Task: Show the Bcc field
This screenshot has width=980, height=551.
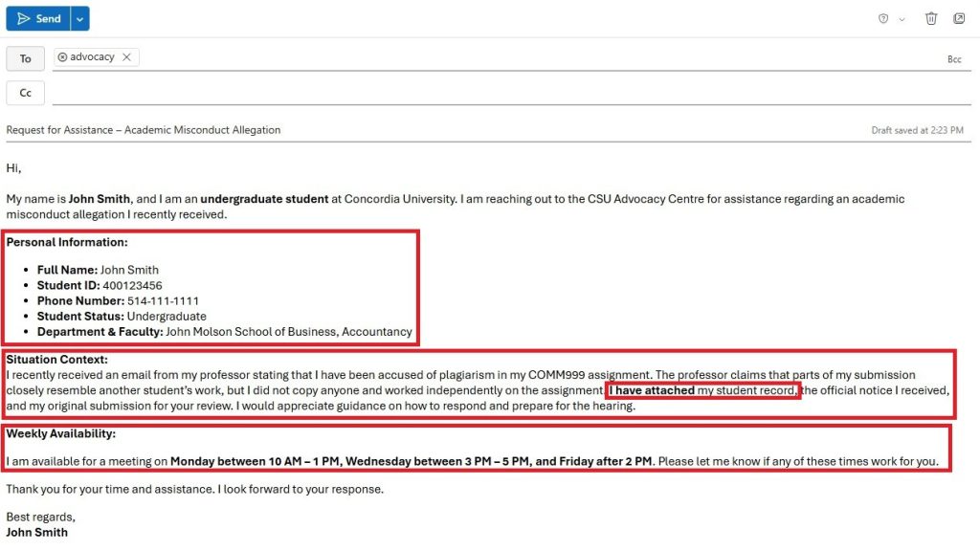Action: click(x=954, y=59)
